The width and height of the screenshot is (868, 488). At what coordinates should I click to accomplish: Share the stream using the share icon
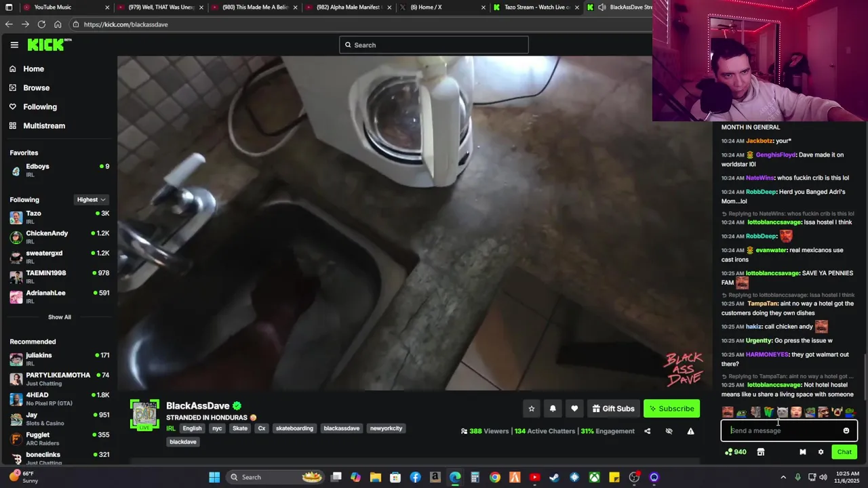(x=647, y=431)
